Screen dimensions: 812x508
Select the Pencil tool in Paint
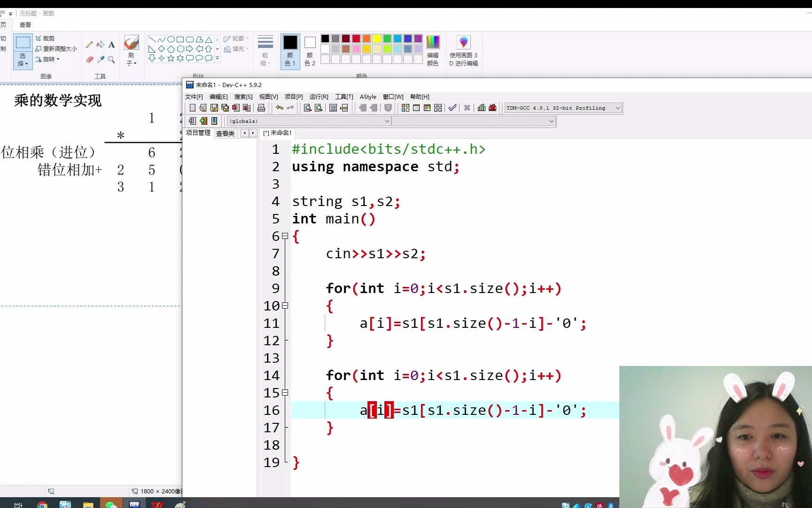coord(89,45)
